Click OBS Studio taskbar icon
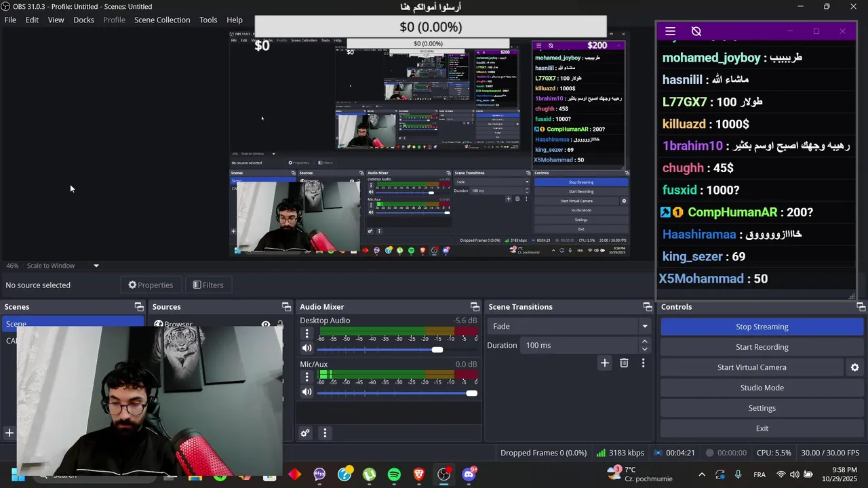 coord(444,474)
